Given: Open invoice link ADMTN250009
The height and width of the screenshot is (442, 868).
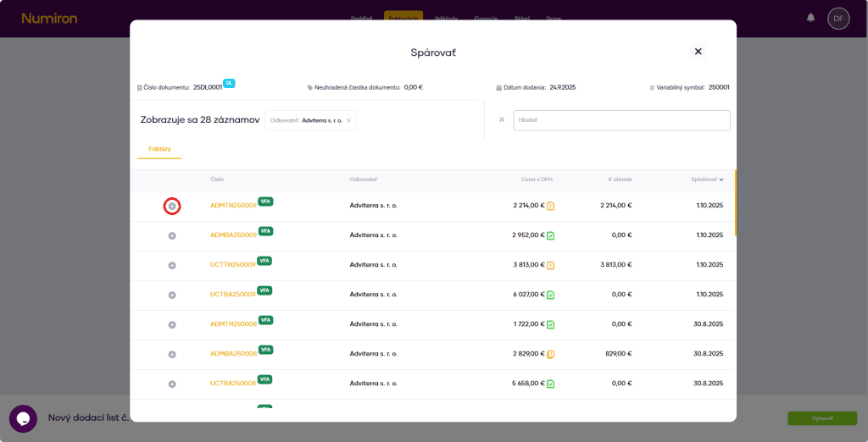Looking at the screenshot, I should (233, 206).
